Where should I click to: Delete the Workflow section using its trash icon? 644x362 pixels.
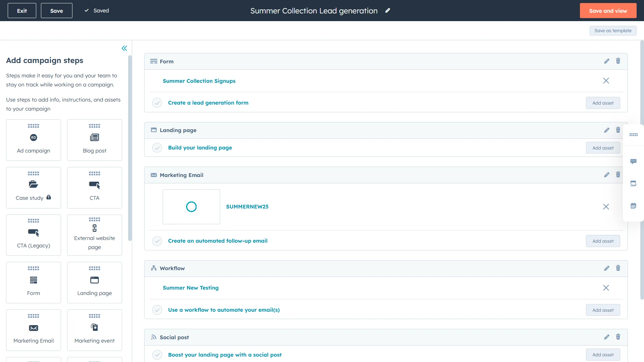(618, 268)
